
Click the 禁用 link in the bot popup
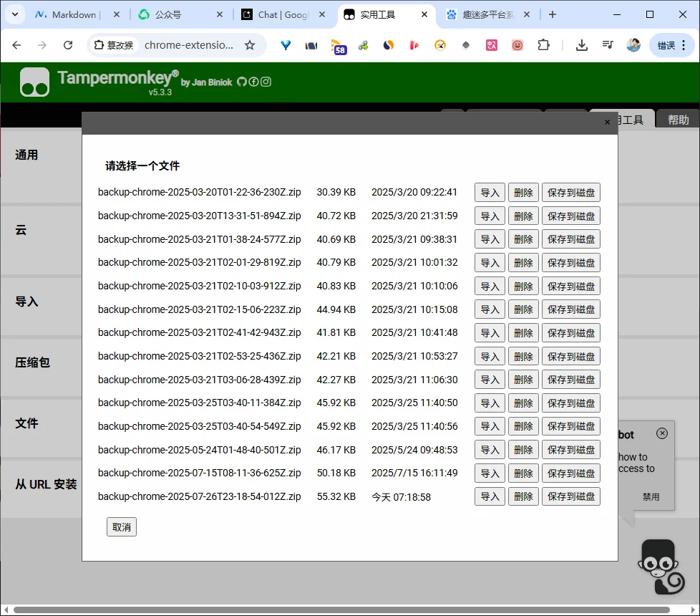651,496
